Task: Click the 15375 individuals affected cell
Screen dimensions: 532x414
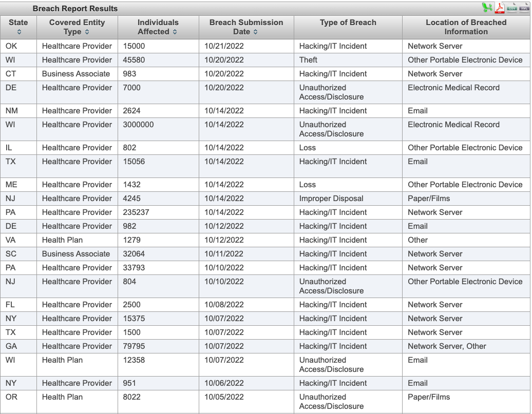Action: [159, 319]
